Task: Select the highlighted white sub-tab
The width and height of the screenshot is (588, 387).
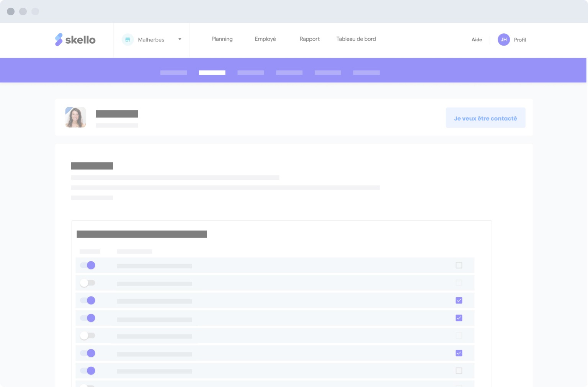Action: tap(212, 72)
